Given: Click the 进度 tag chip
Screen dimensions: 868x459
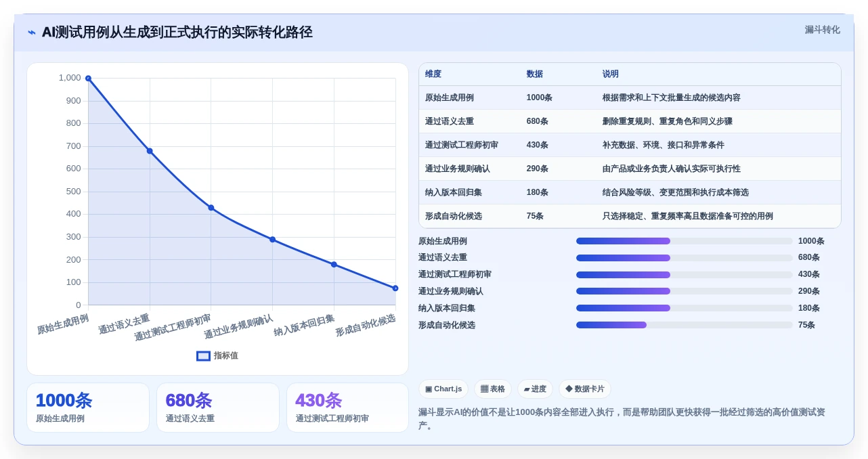Looking at the screenshot, I should pos(535,389).
